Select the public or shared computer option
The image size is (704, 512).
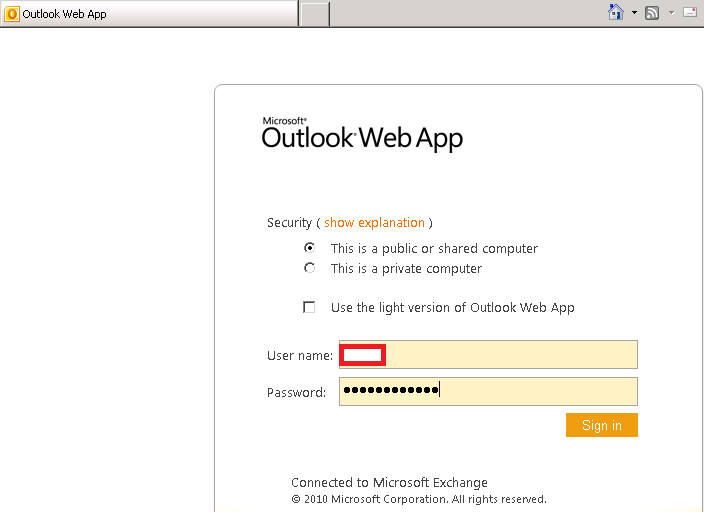tap(310, 248)
